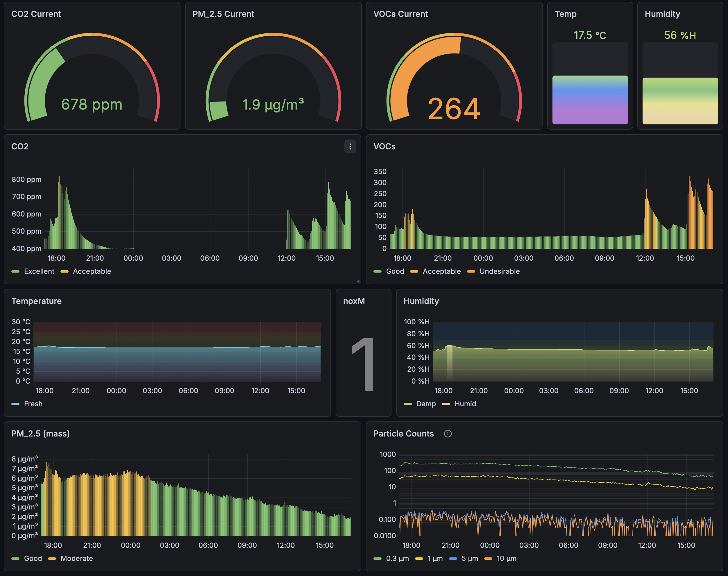The height and width of the screenshot is (576, 728).
Task: Click the Humidity stat panel title
Action: 662,14
